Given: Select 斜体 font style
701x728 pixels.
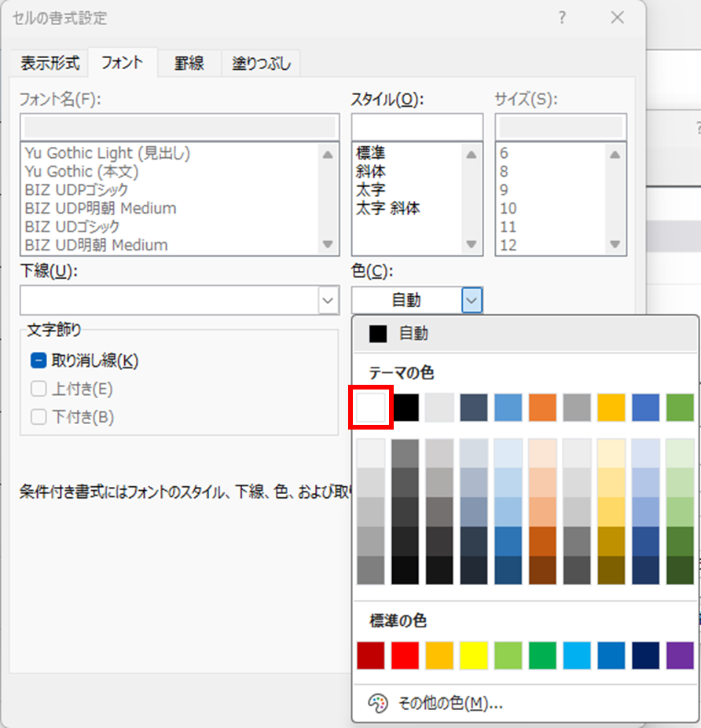Looking at the screenshot, I should pos(371,171).
